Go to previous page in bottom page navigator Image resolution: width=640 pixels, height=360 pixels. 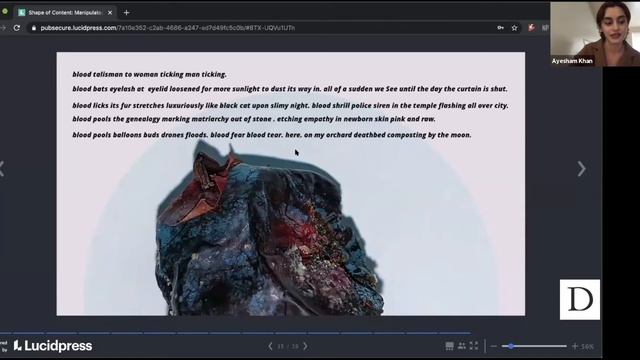click(x=270, y=346)
